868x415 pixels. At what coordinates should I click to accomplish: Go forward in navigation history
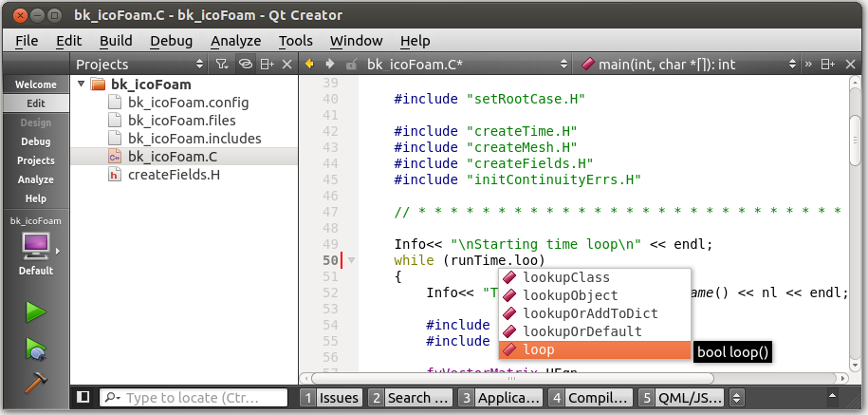[x=330, y=65]
